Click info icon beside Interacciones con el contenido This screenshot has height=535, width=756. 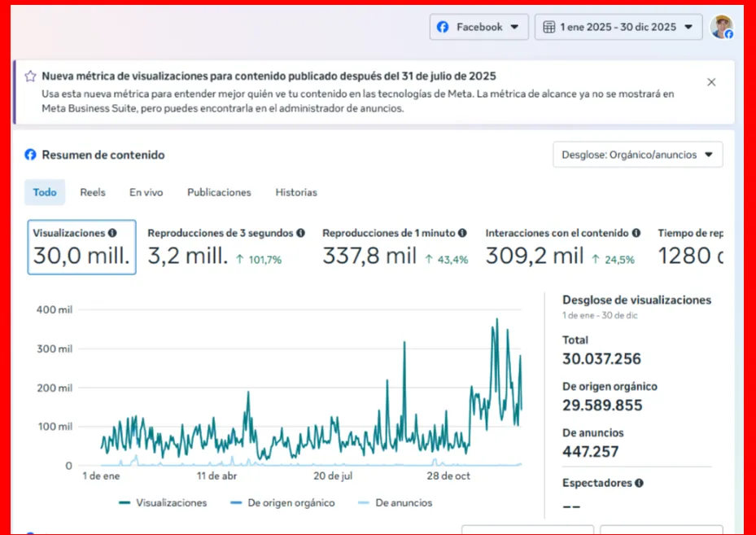(636, 233)
